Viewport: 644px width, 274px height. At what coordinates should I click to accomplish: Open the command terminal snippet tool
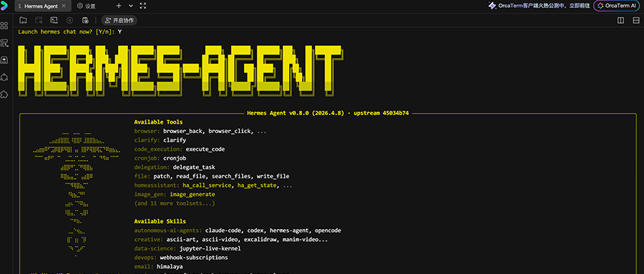click(x=54, y=20)
